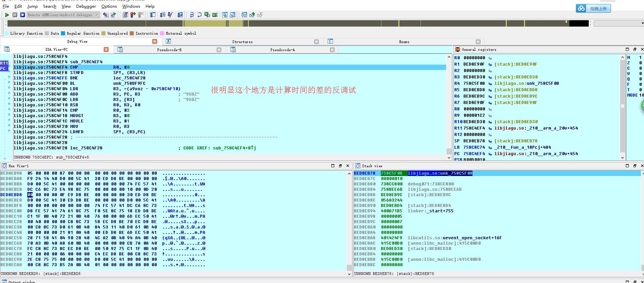
Task: Click the Unexplored olive legend swatch
Action: 103,33
